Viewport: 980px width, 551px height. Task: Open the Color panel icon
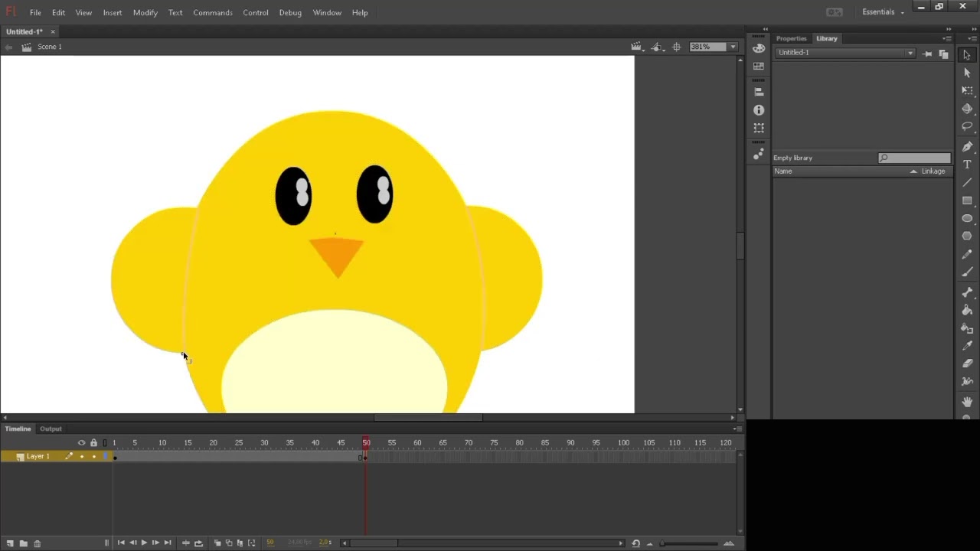759,48
